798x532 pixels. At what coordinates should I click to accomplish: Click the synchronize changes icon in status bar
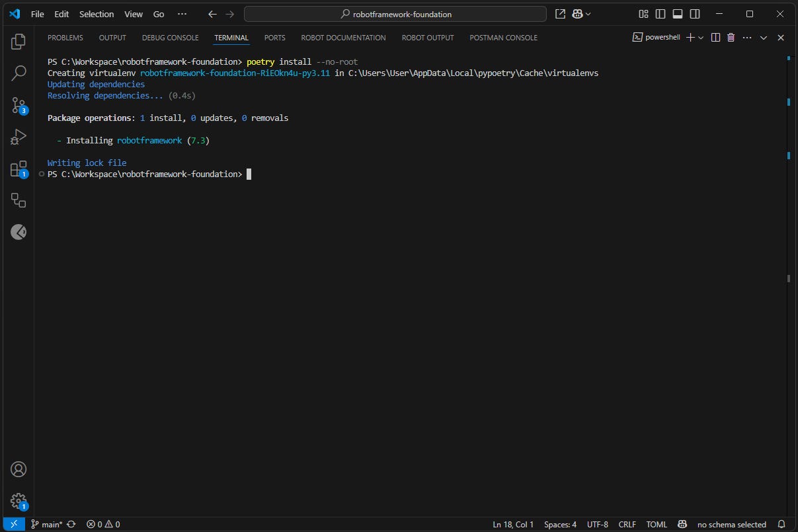coord(71,524)
